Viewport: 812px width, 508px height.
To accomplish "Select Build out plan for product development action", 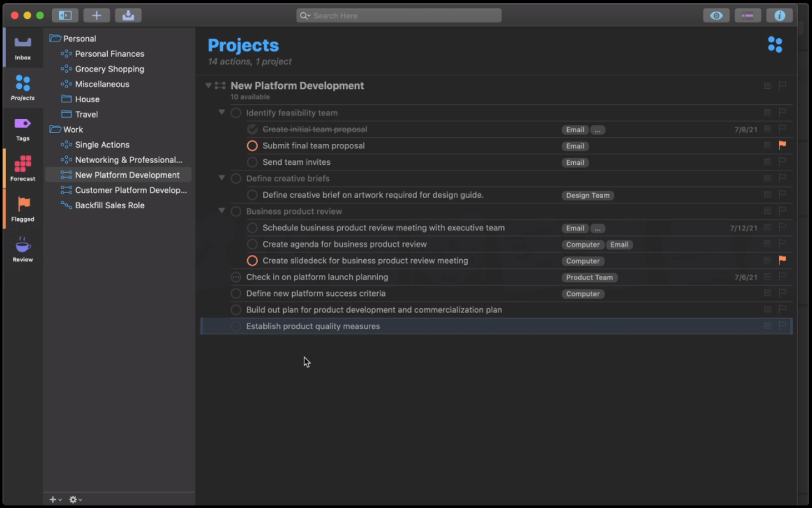I will tap(374, 310).
